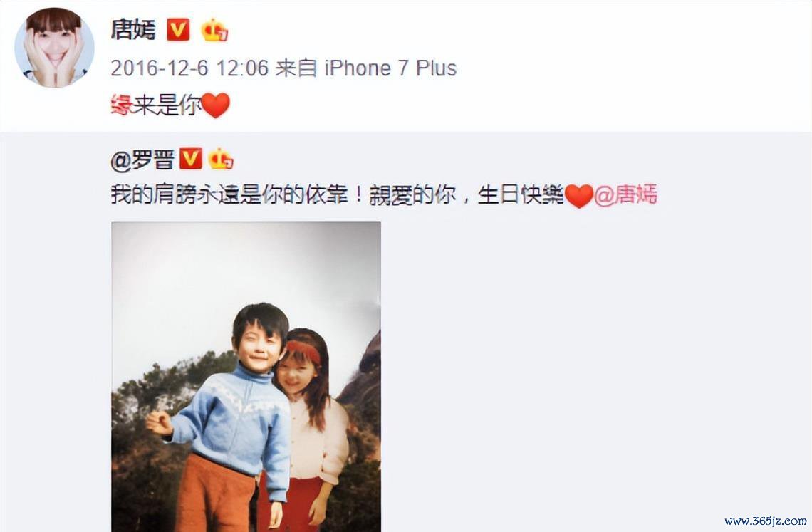Enlarge the childhood photo thumbnail
Viewport: 812px width, 532px height.
click(x=246, y=377)
